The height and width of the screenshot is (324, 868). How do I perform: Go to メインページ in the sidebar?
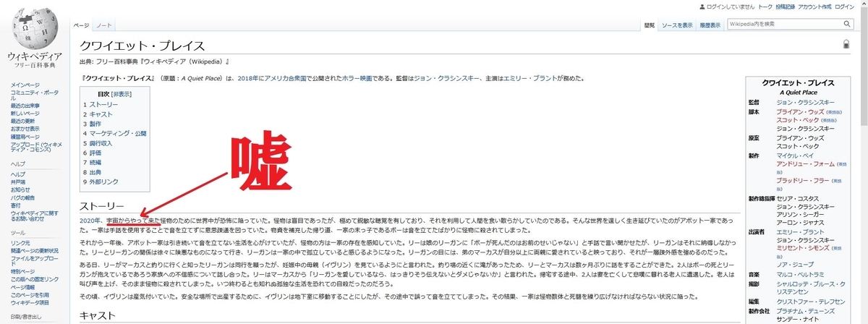point(25,85)
